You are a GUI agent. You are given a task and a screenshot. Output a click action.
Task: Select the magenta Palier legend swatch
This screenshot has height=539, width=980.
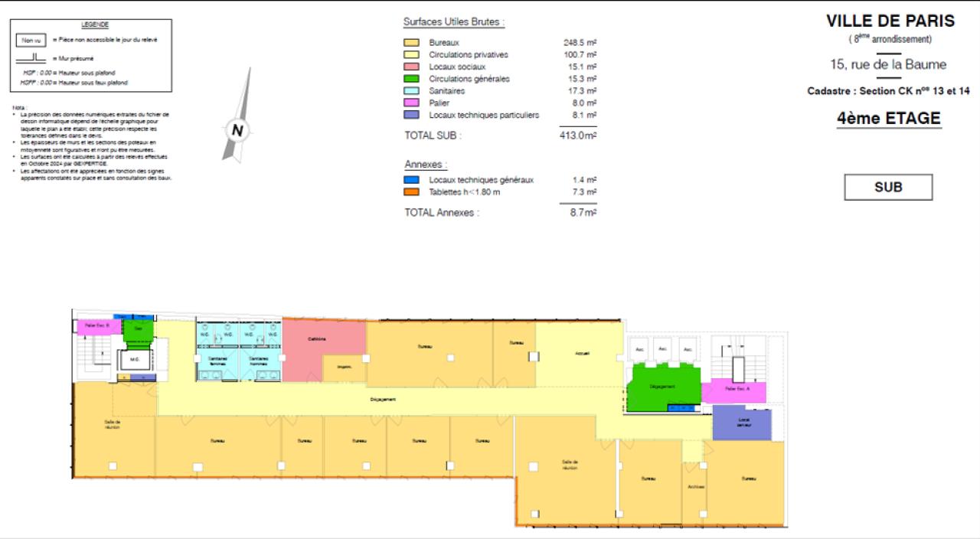tap(411, 103)
